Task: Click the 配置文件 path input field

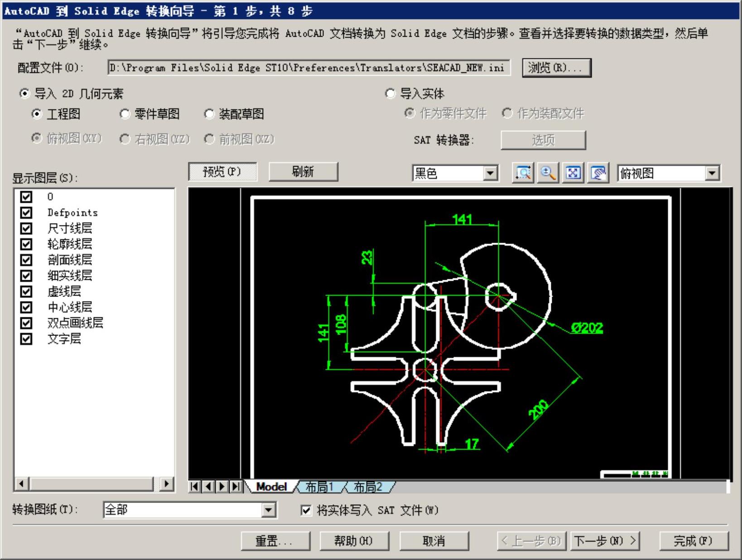Action: pos(309,68)
